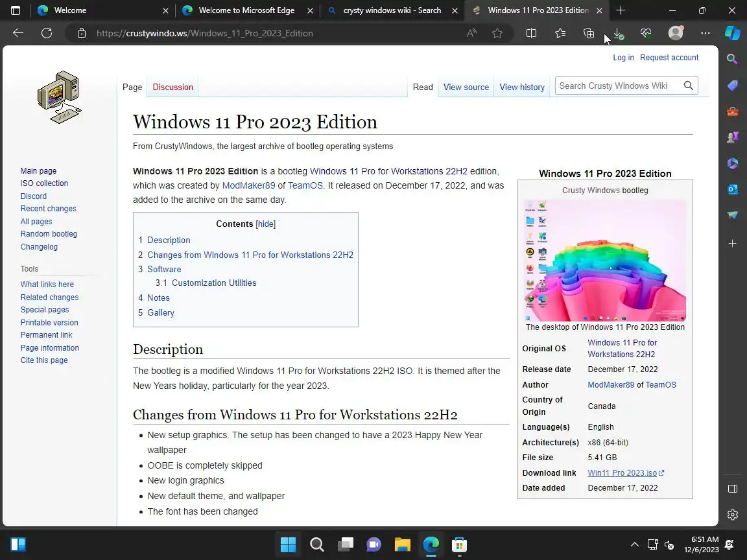Screen dimensions: 747x560
Task: Toggle sidebar layout icon
Action: [x=733, y=489]
